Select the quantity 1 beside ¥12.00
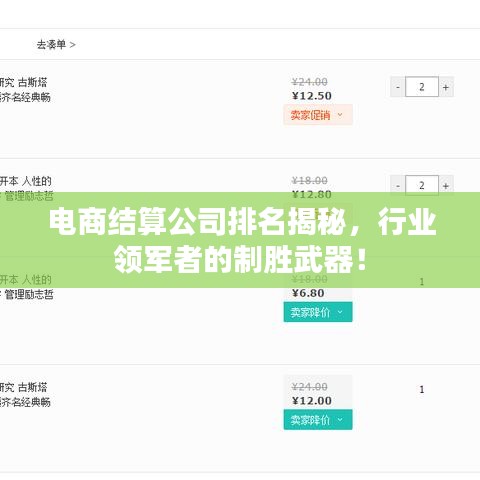The height and width of the screenshot is (480, 480). point(422,389)
